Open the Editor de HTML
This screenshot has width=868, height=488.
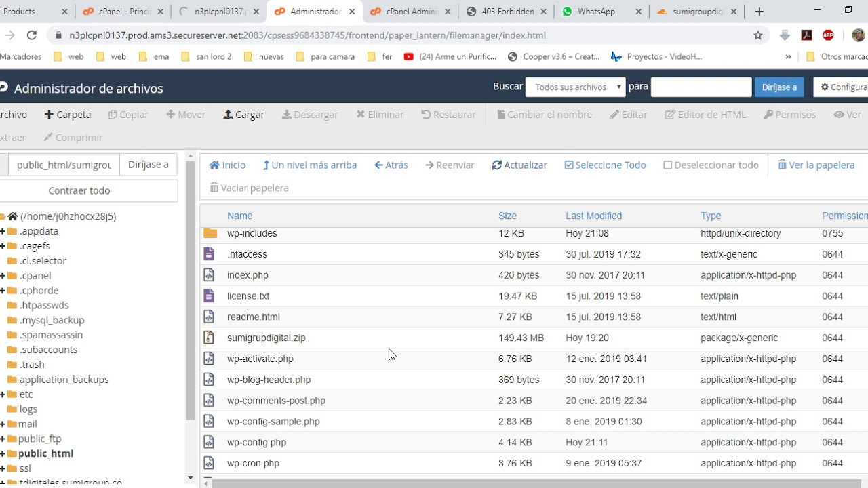[705, 115]
